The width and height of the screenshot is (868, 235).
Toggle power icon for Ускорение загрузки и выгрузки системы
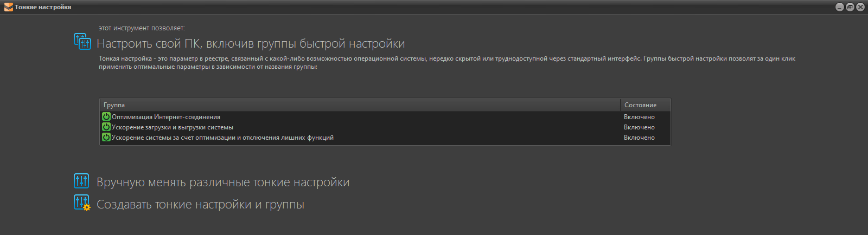coord(106,127)
